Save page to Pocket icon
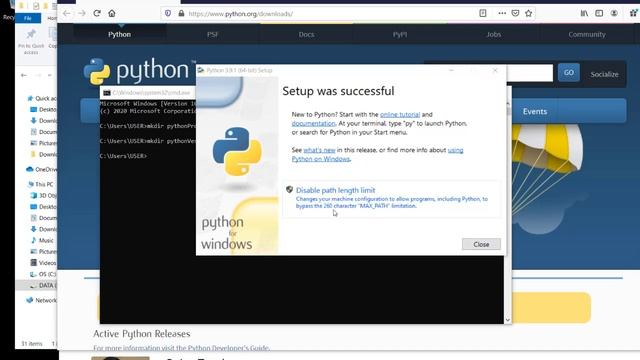Image resolution: width=640 pixels, height=360 pixels. click(516, 13)
